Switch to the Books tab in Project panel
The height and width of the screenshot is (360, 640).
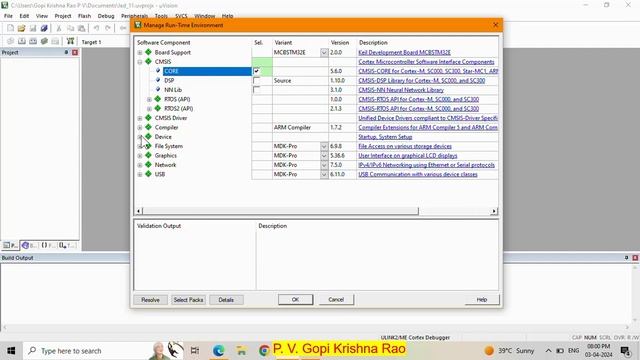coord(29,245)
